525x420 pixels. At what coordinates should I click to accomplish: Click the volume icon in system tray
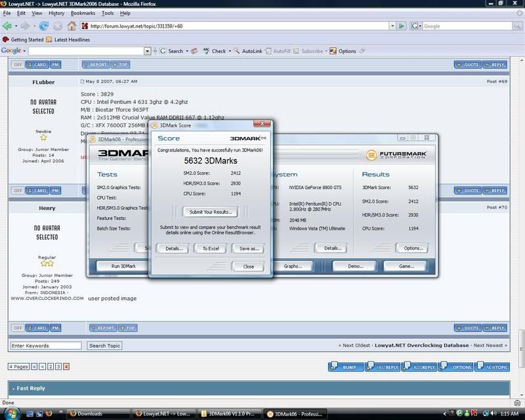[493, 413]
